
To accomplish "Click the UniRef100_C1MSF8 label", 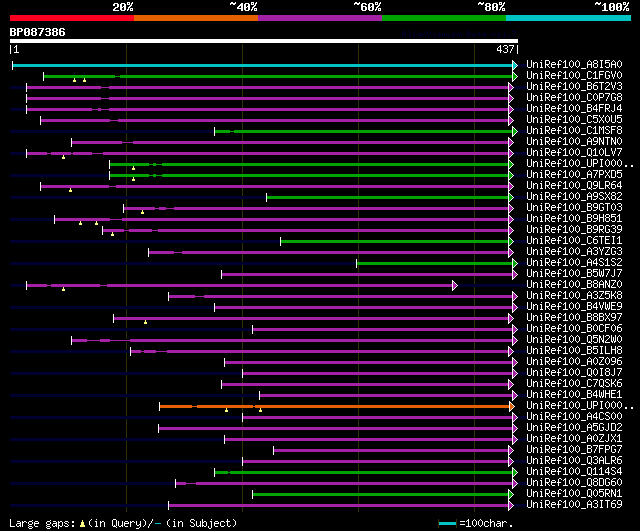I will (x=574, y=131).
